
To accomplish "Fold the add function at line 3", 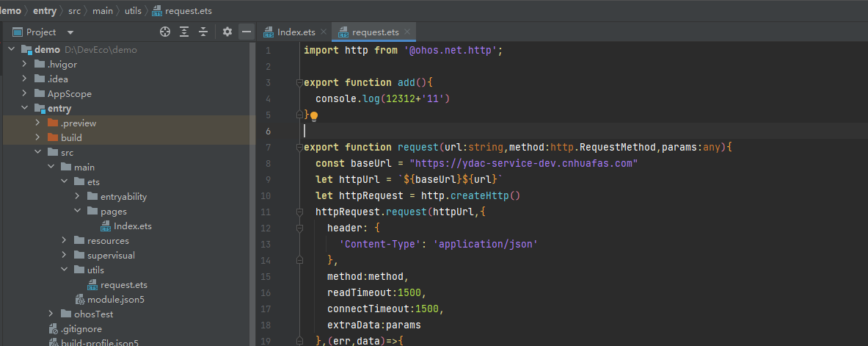I will click(x=299, y=82).
